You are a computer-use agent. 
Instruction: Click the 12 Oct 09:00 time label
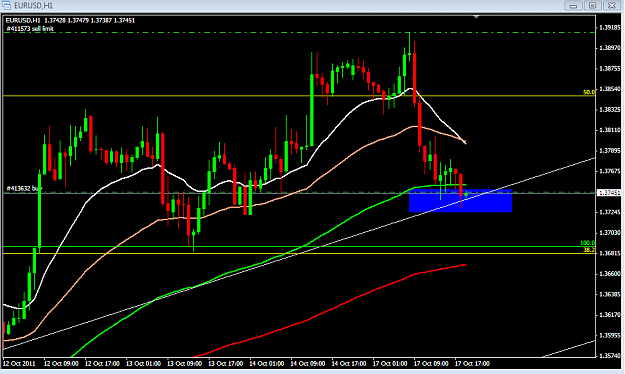pyautogui.click(x=61, y=364)
